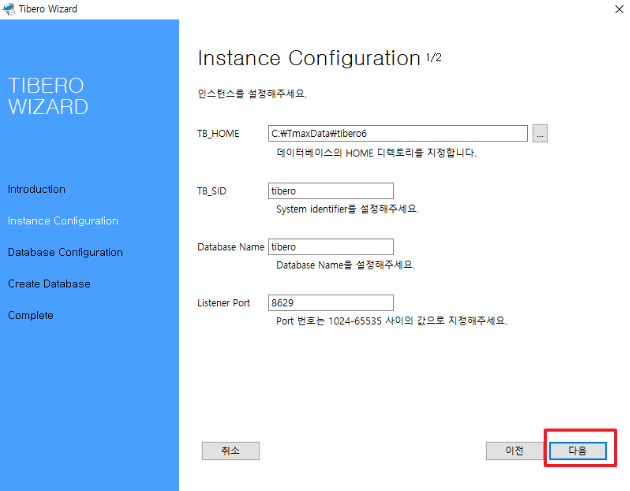Click the 'Database Name을 설정해주세요' hint text

coord(346,265)
